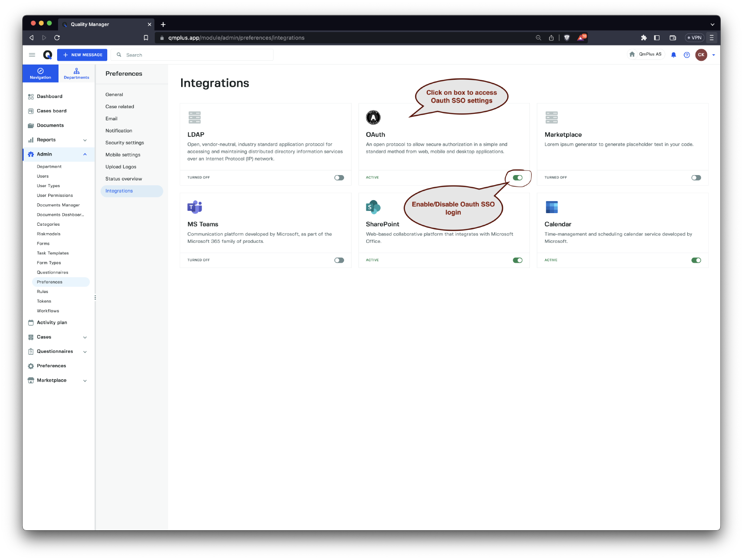Image resolution: width=743 pixels, height=560 pixels.
Task: Open the browser extensions puzzle icon
Action: coord(644,38)
